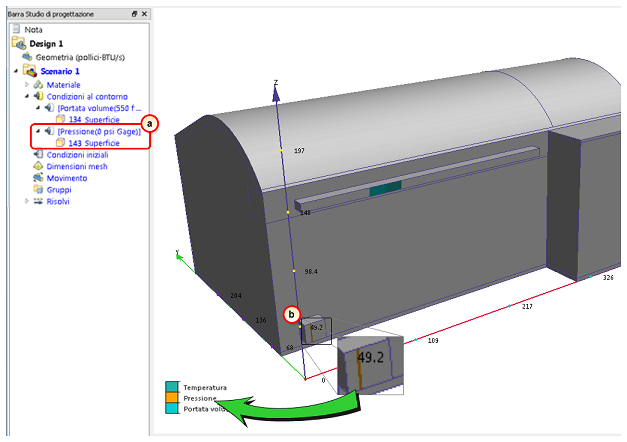Click the Pressione legend label

pos(200,398)
